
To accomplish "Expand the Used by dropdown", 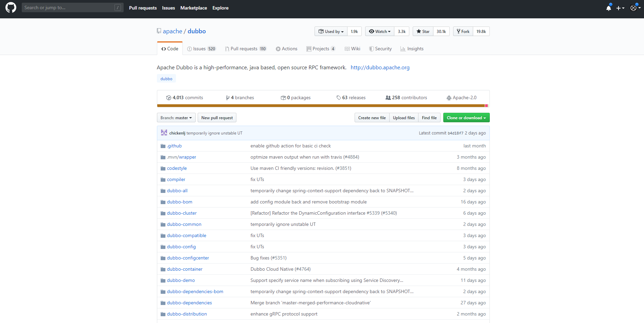I will 331,31.
